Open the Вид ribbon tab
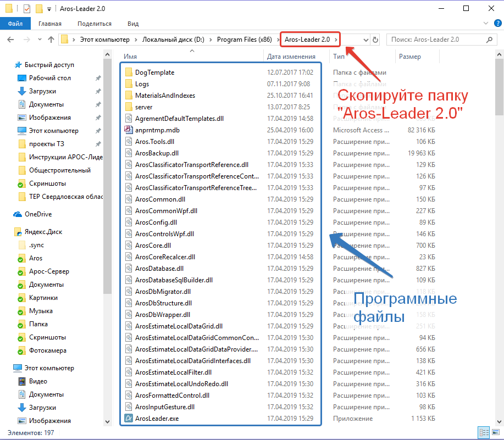The height and width of the screenshot is (440, 504). 133,24
